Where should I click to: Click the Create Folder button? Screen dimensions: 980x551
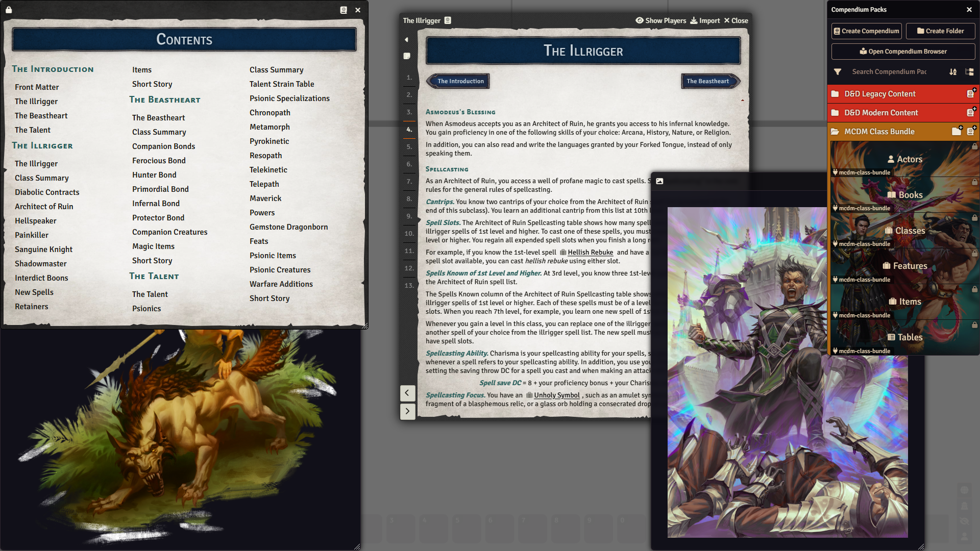[x=940, y=31]
